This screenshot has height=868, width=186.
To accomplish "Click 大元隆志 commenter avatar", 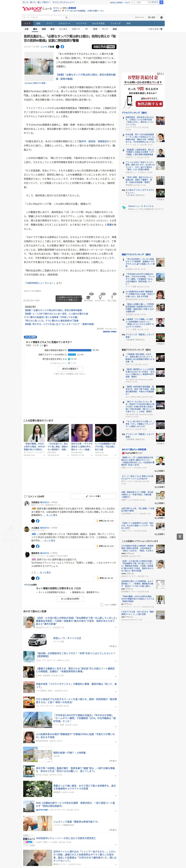I will click(x=27, y=529).
